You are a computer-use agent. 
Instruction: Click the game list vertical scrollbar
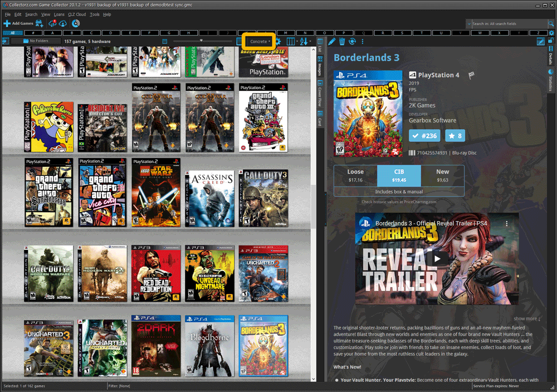[x=313, y=213]
